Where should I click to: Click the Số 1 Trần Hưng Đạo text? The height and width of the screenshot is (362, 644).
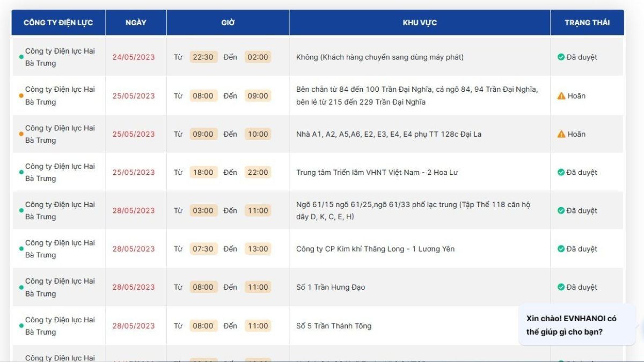[x=331, y=287]
